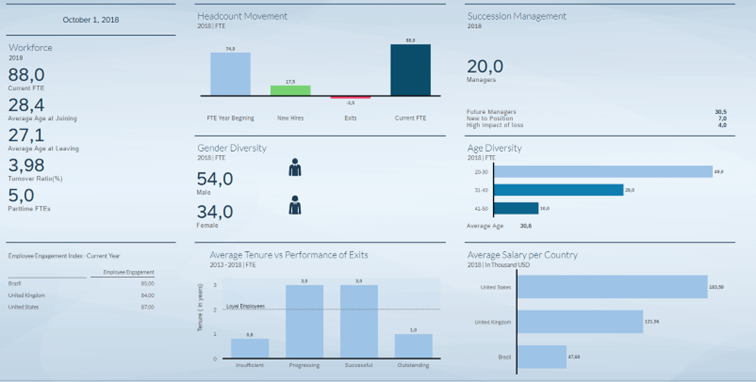The height and width of the screenshot is (382, 756).
Task: Click the 31-40 age group bar
Action: (x=559, y=190)
